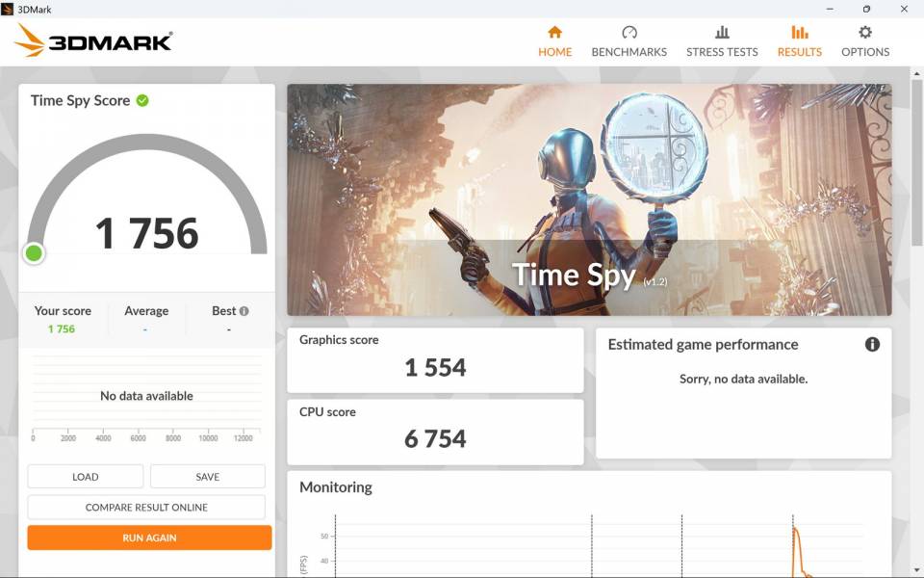The height and width of the screenshot is (578, 924).
Task: Click the Time Spy banner image
Action: point(589,199)
